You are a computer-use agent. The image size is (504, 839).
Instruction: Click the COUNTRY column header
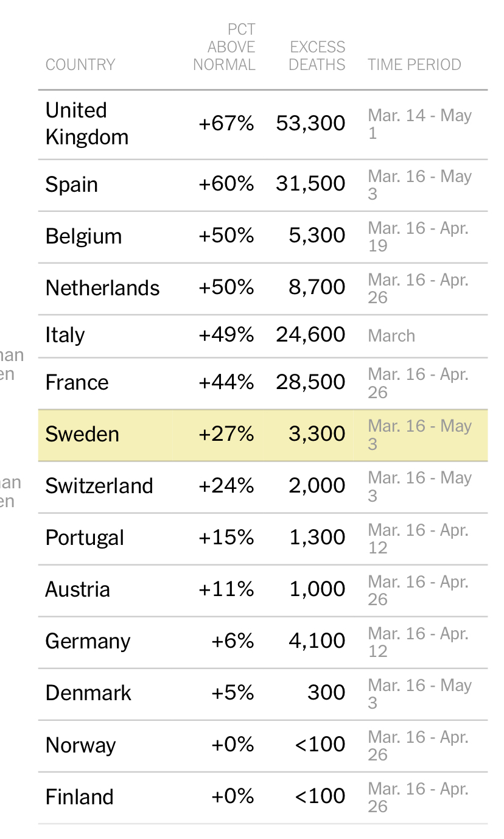(80, 65)
